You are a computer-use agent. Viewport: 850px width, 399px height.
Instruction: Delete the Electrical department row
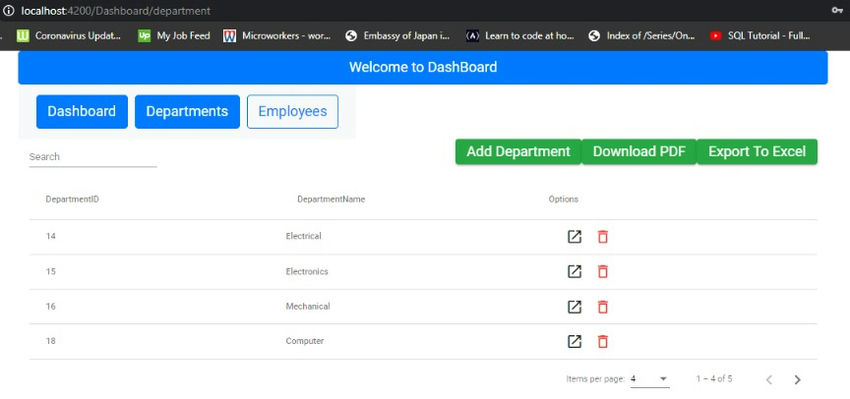click(x=603, y=237)
